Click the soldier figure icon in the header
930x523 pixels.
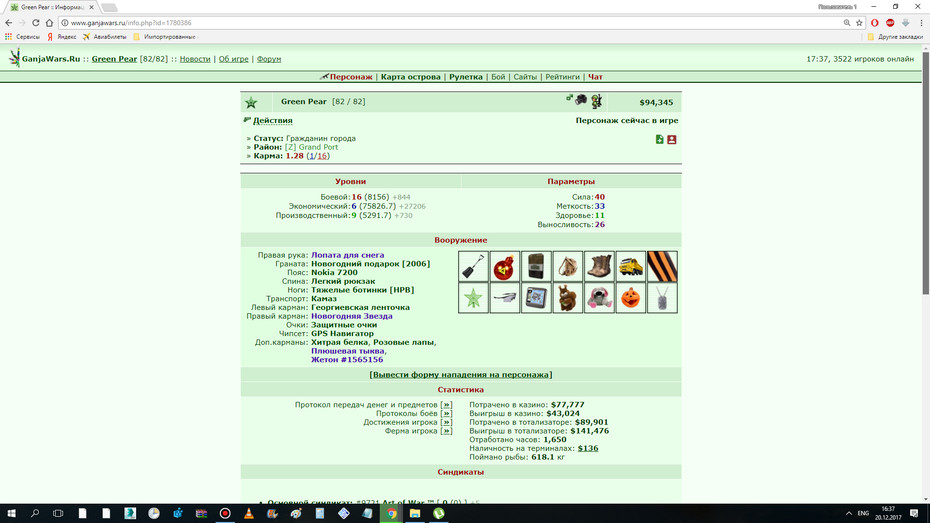596,101
